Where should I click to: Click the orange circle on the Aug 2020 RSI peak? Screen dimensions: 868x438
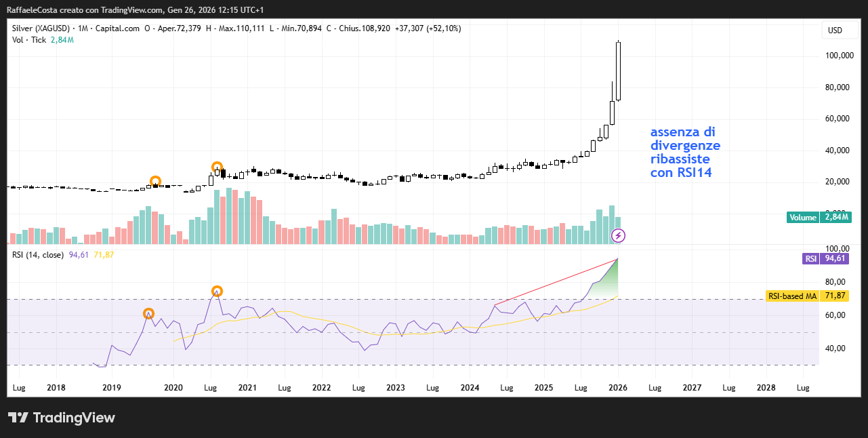coord(217,292)
